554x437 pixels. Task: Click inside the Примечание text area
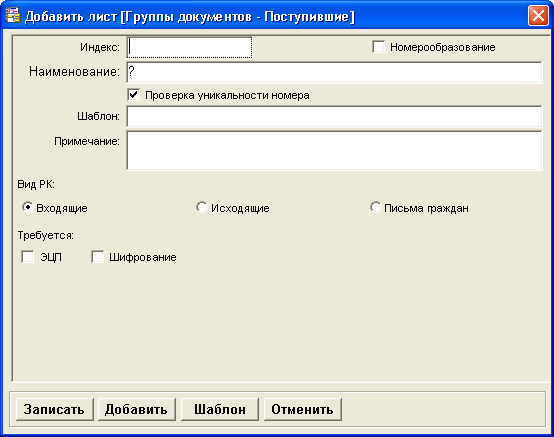[x=334, y=150]
